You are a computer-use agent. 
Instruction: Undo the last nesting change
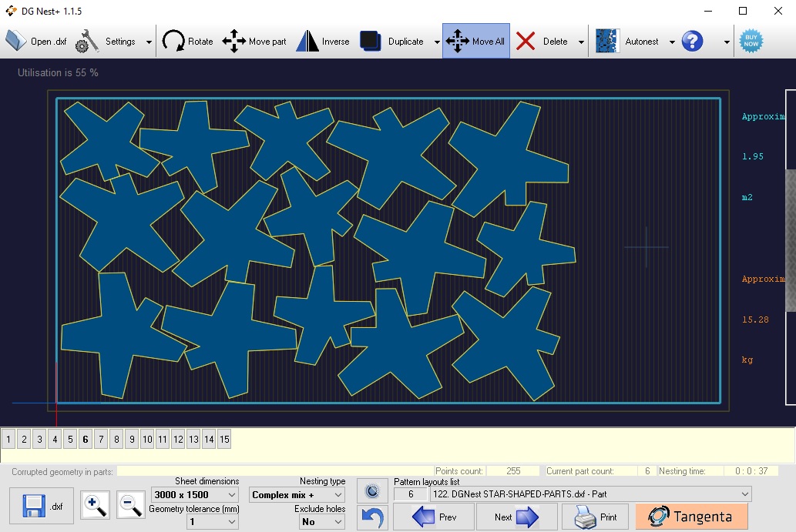(372, 517)
